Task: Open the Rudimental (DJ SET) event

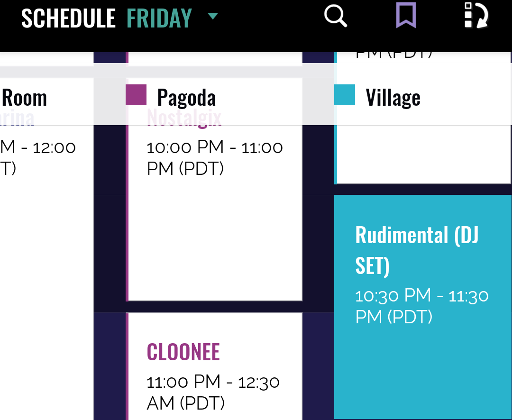Action: coord(417,249)
